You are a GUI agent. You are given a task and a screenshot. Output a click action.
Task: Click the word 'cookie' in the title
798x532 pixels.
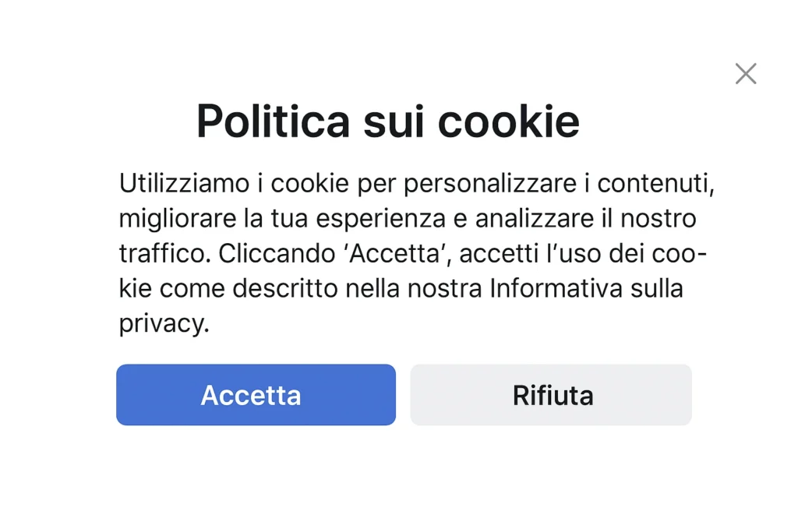pyautogui.click(x=508, y=121)
